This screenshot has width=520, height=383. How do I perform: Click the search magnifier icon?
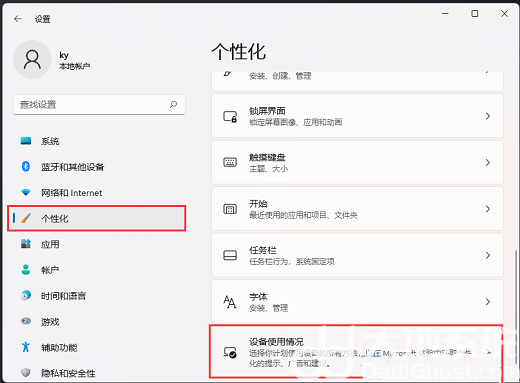coord(173,105)
